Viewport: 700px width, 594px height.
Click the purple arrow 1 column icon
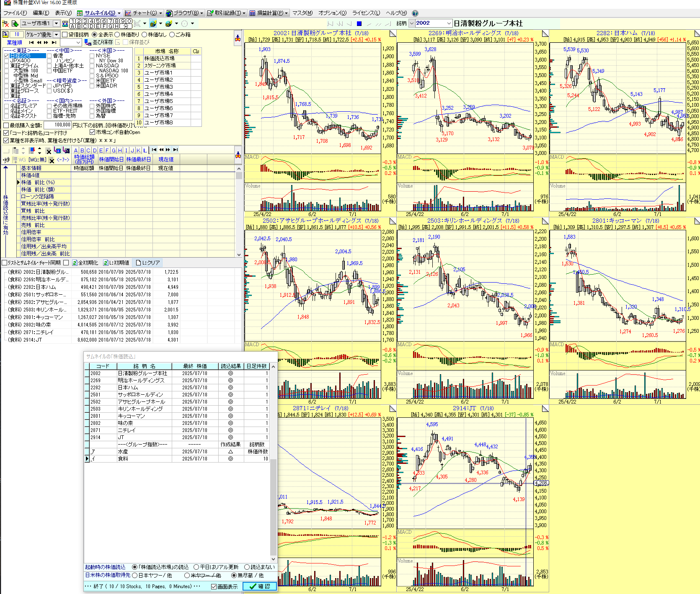(x=58, y=150)
